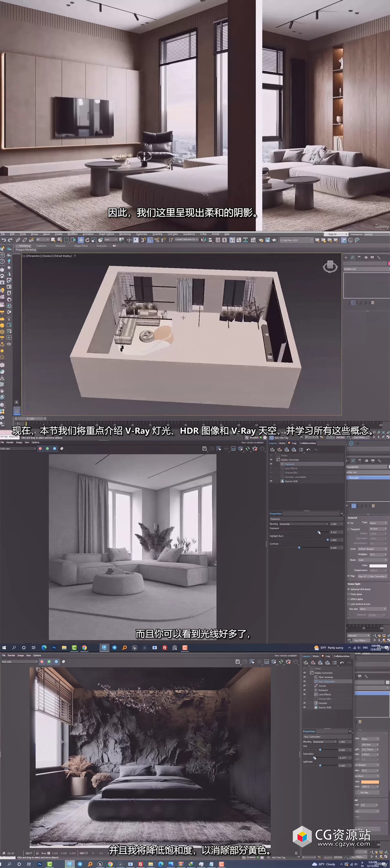Click the Saturation slider handle
Screen dimensions: 390x868
pyautogui.click(x=314, y=758)
